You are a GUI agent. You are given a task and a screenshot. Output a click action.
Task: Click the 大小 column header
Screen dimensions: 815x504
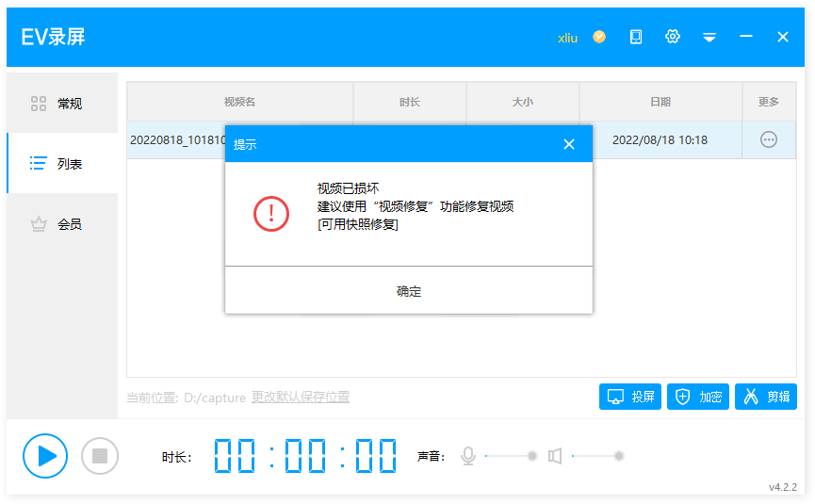click(522, 102)
